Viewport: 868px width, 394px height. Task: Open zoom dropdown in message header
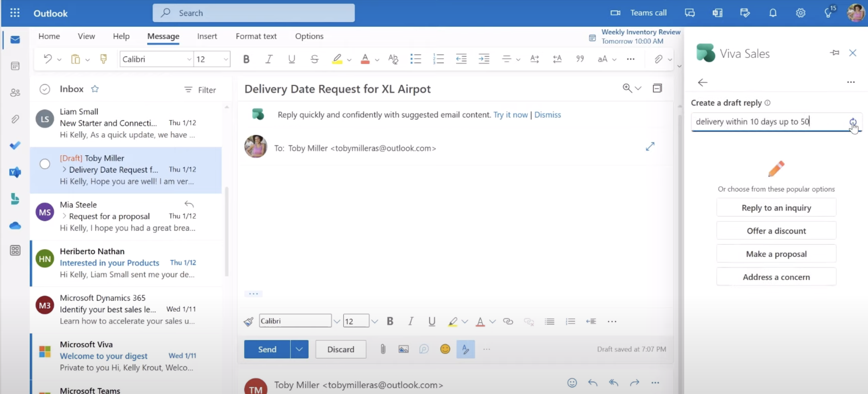[x=638, y=88]
